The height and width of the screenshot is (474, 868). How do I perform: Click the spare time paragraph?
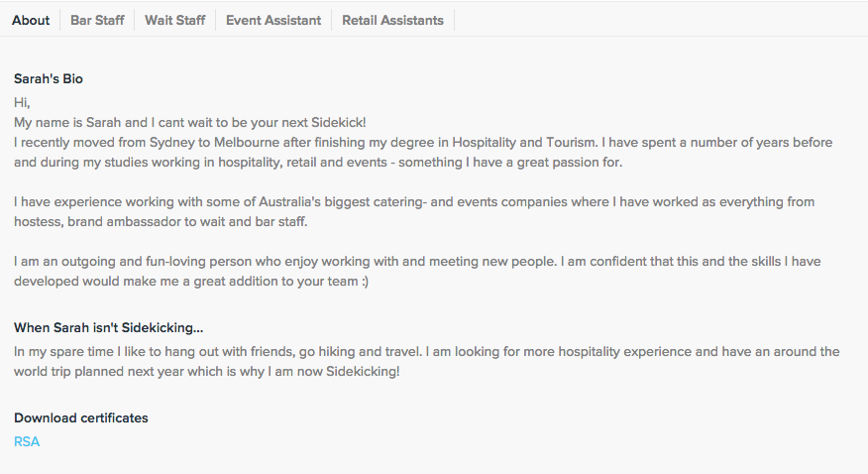[426, 352]
